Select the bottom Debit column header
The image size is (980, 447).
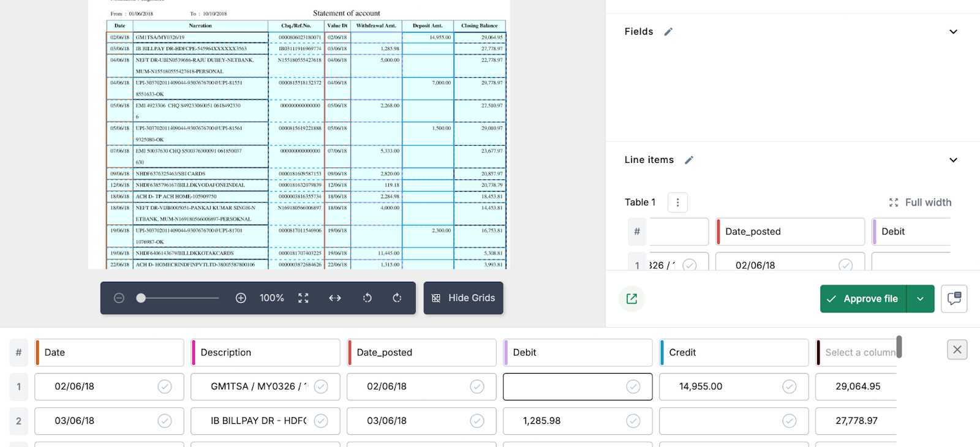[x=578, y=353]
